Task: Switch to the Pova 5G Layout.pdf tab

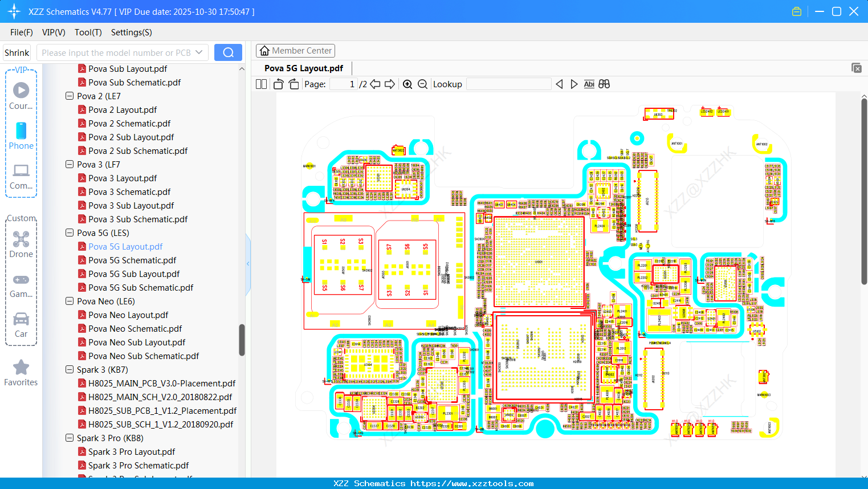Action: (x=302, y=68)
